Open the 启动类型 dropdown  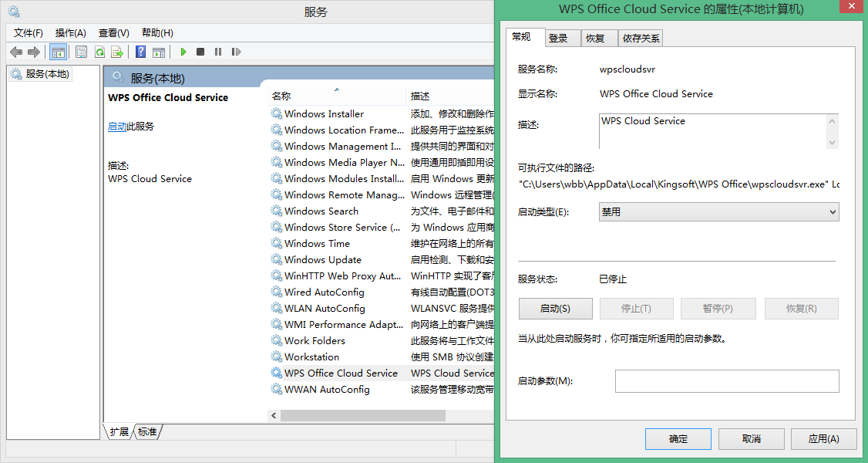click(719, 212)
